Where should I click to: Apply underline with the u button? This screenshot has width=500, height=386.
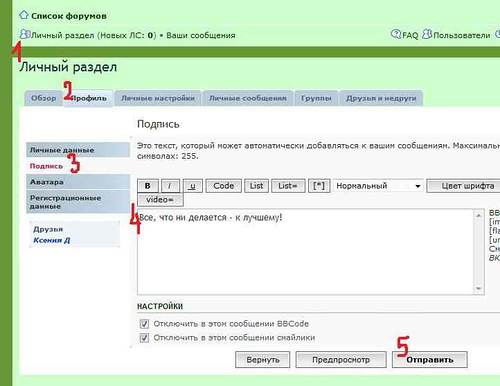tap(193, 186)
